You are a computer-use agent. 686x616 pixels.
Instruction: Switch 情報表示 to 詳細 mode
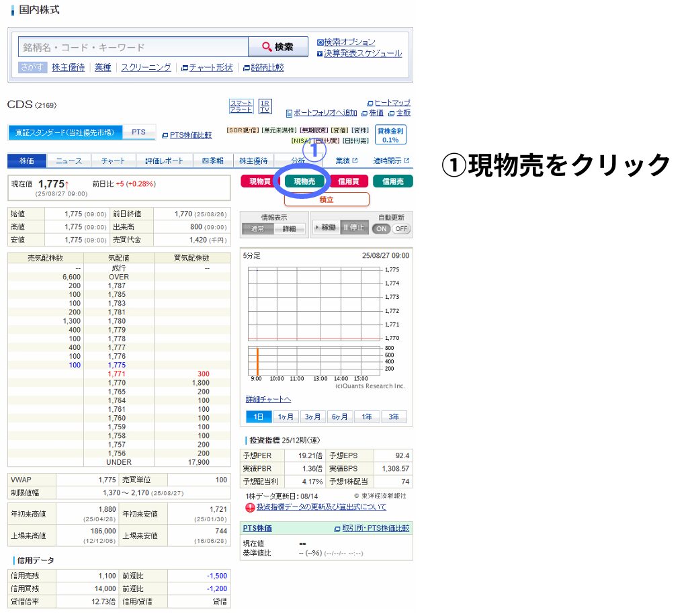tap(290, 228)
